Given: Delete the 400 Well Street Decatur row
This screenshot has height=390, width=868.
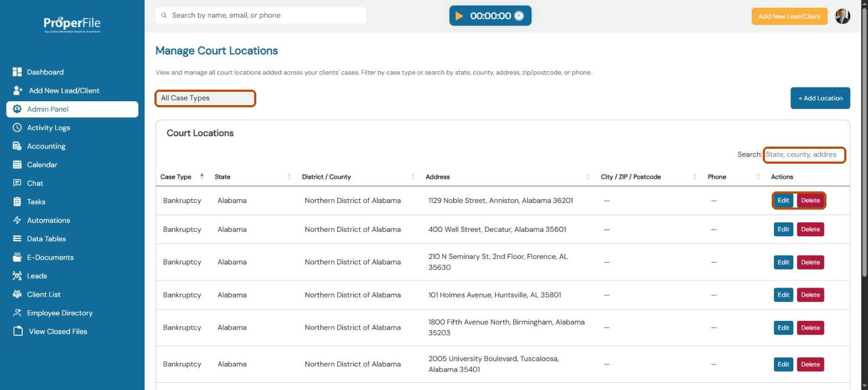Looking at the screenshot, I should pos(810,229).
